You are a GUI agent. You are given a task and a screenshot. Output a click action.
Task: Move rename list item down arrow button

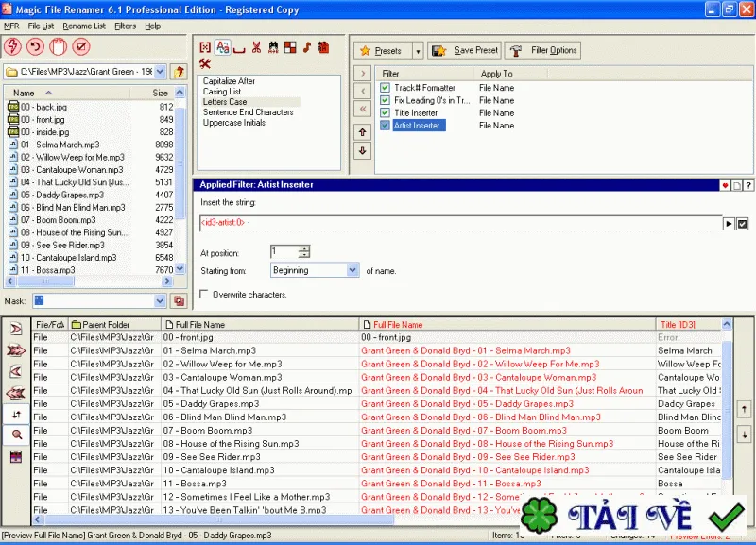[x=744, y=434]
